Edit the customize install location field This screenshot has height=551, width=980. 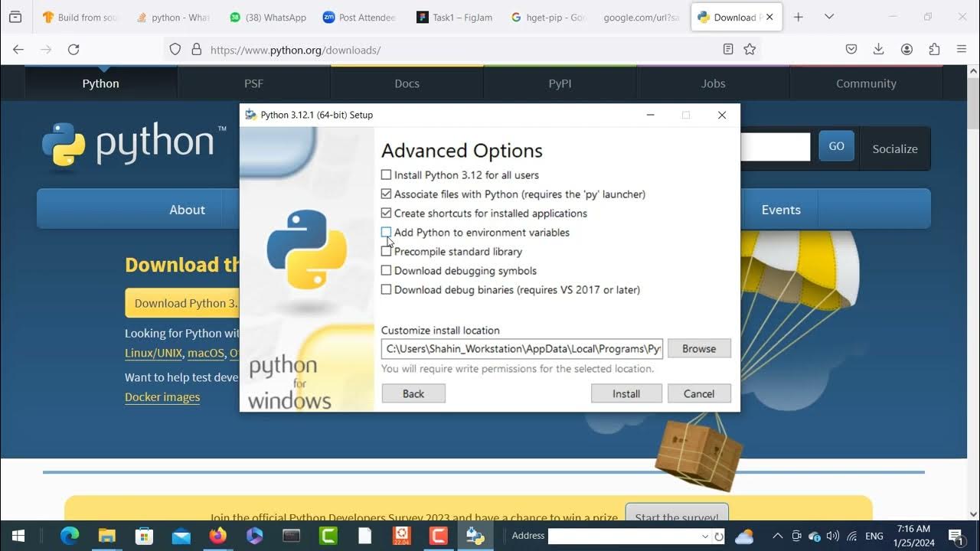522,348
